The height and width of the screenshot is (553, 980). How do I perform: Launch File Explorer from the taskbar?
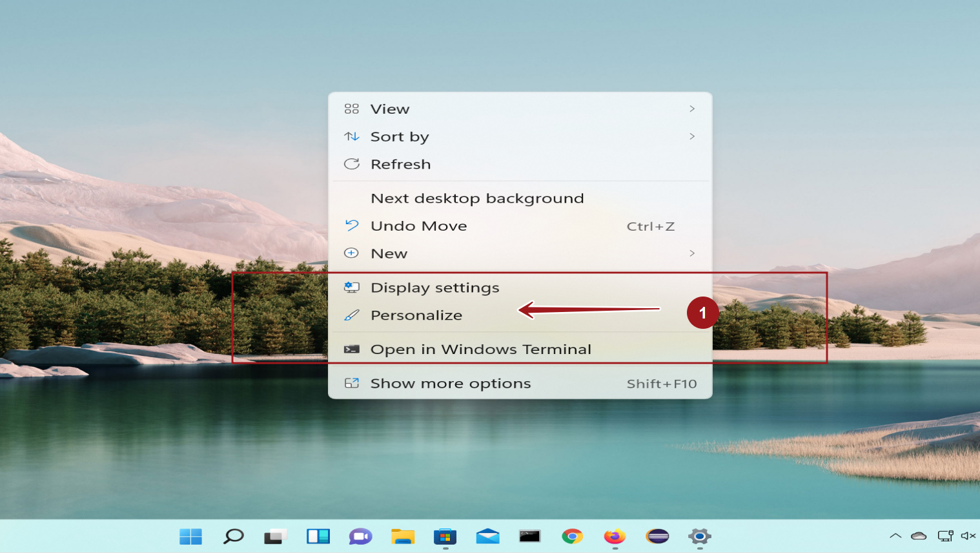click(402, 536)
